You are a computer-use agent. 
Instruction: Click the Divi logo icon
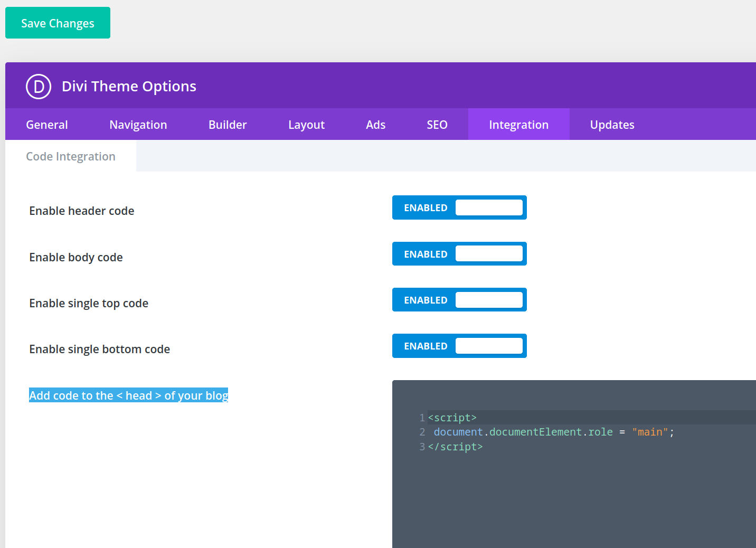point(39,87)
